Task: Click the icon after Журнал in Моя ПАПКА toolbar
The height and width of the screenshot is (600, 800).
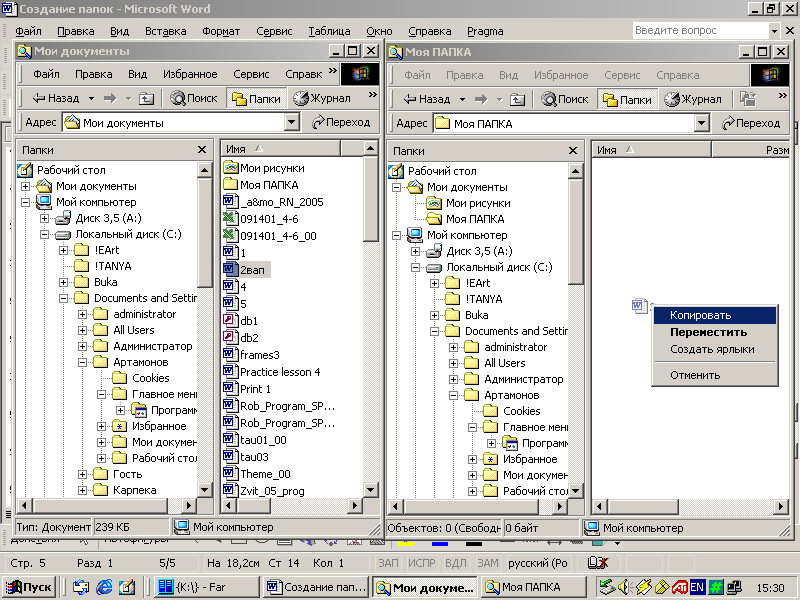Action: click(x=748, y=99)
